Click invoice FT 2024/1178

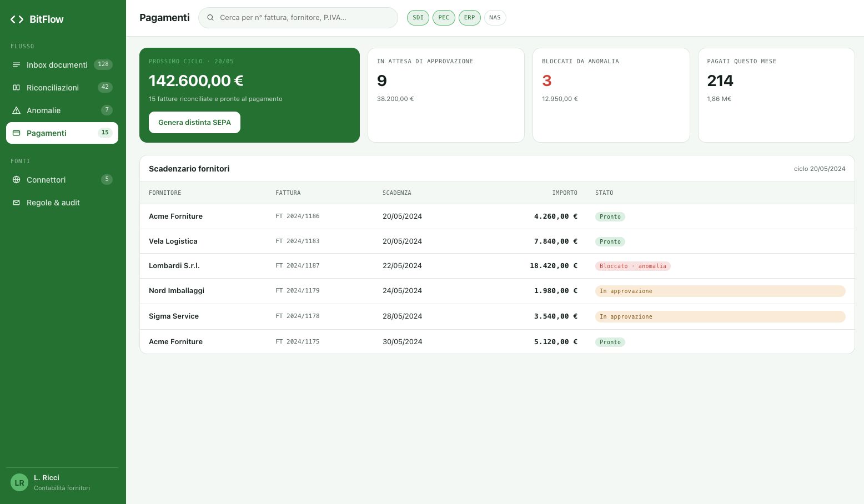tap(298, 316)
